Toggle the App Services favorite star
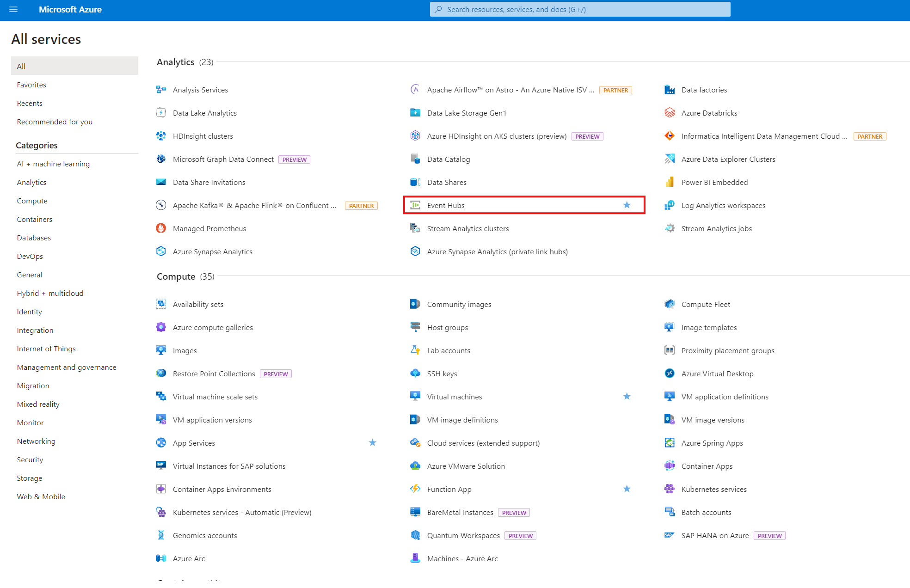Screen dimensions: 910x588 [x=372, y=443]
